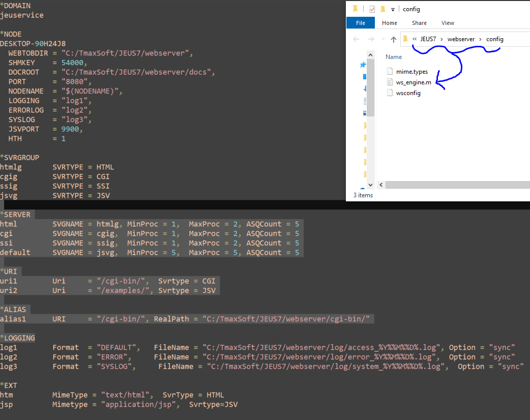Select the mime.types file name
This screenshot has width=530, height=420.
tap(411, 72)
